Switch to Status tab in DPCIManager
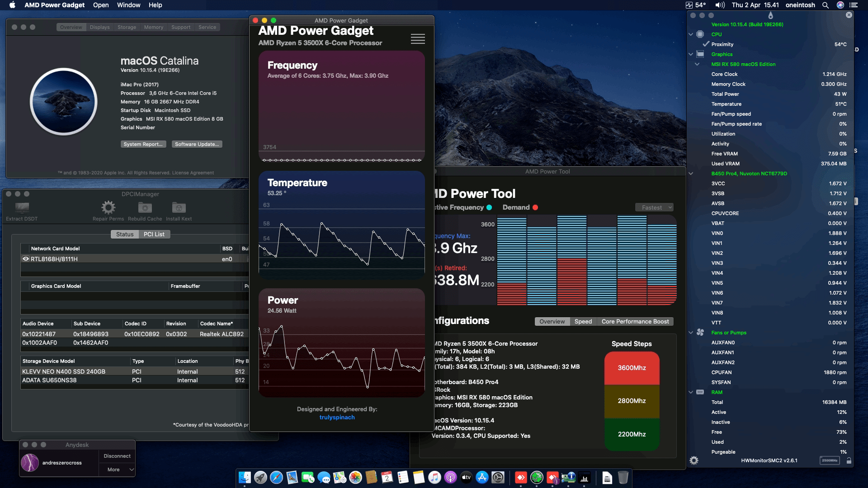The image size is (868, 488). 125,234
